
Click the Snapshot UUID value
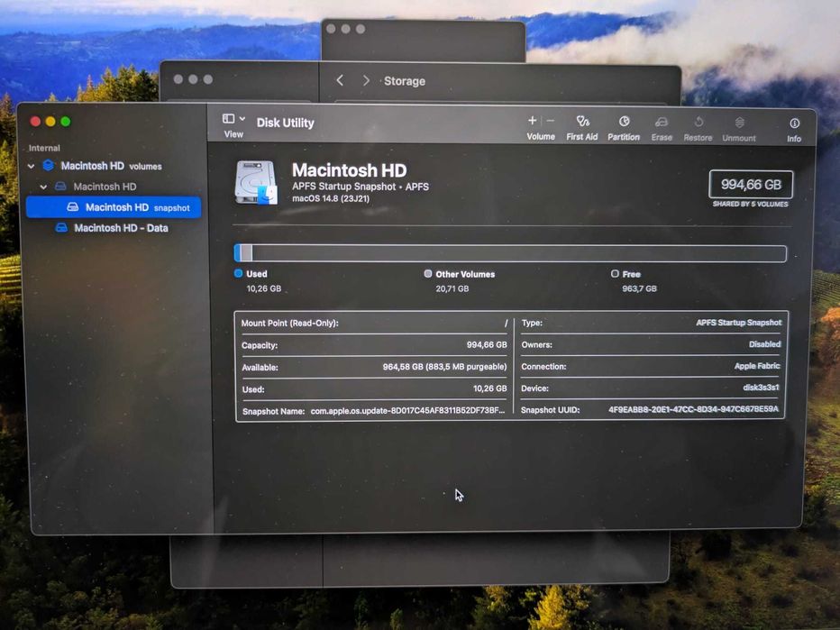[693, 409]
